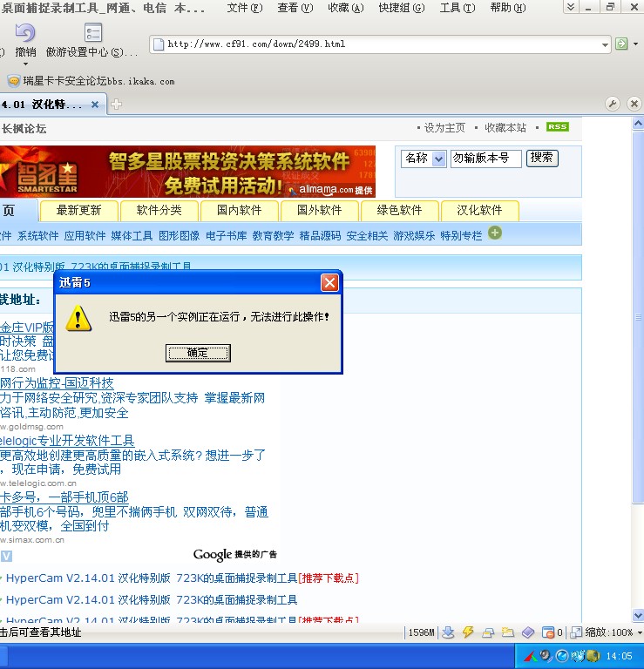644x669 pixels.
Task: Click the yellow tray icon next to the clock
Action: pyautogui.click(x=593, y=656)
